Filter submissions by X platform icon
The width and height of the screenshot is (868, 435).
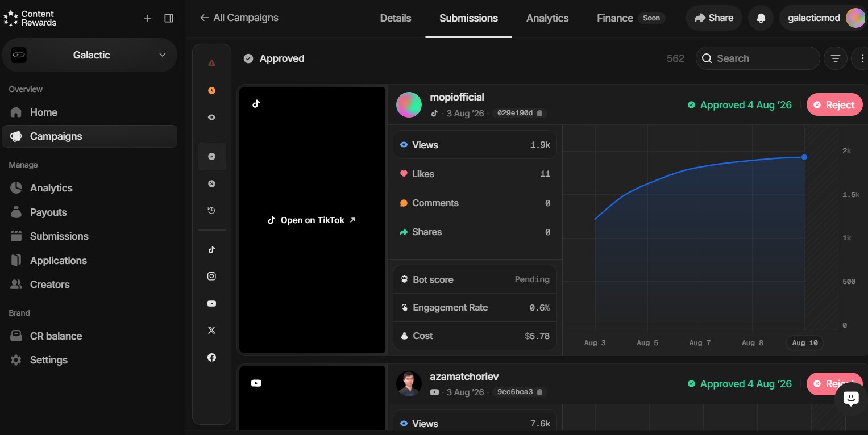tap(212, 331)
